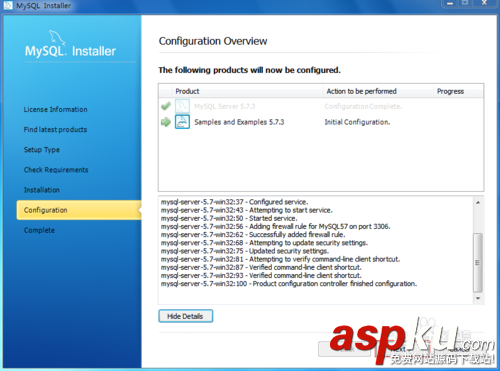Go to Find latest products step
500x371 pixels.
[55, 129]
